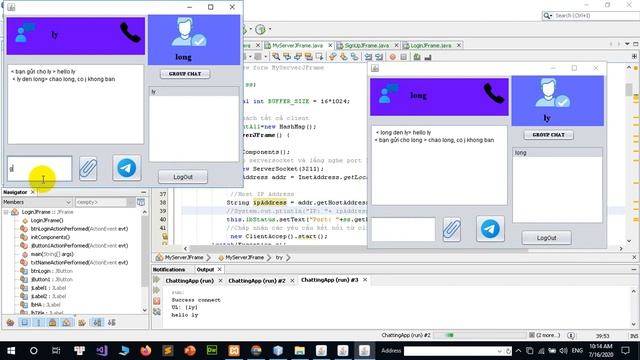Toggle fully qualified names filter
The height and width of the screenshot is (360, 640).
(x=82, y=323)
